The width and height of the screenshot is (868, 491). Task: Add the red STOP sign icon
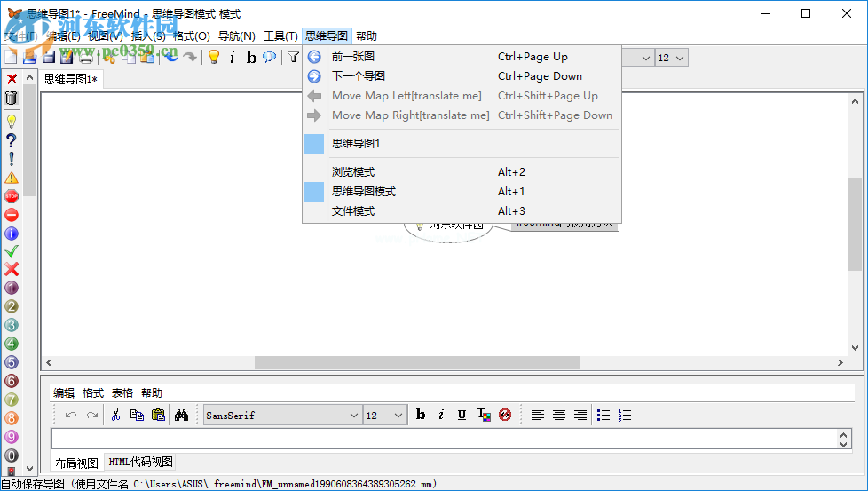[x=12, y=196]
